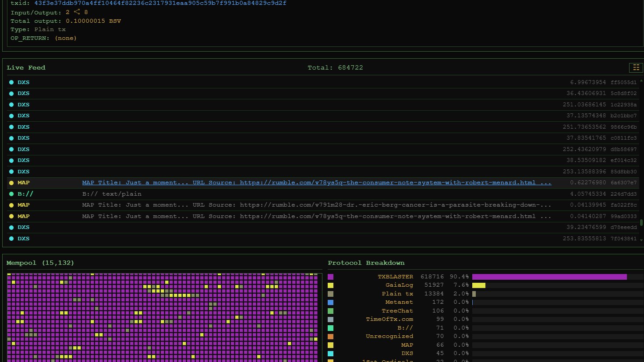The height and width of the screenshot is (362, 644).
Task: Click the Live Feed scroll-down arrow
Action: pos(641,240)
